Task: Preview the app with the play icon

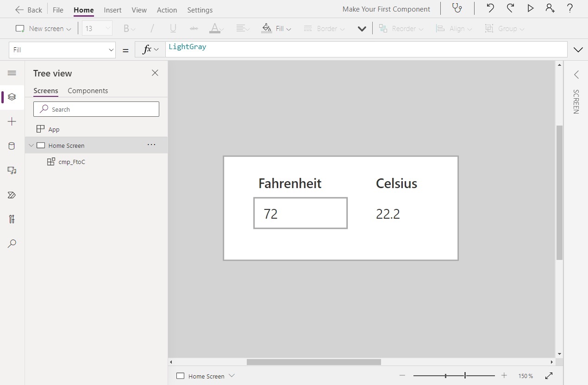Action: click(530, 8)
